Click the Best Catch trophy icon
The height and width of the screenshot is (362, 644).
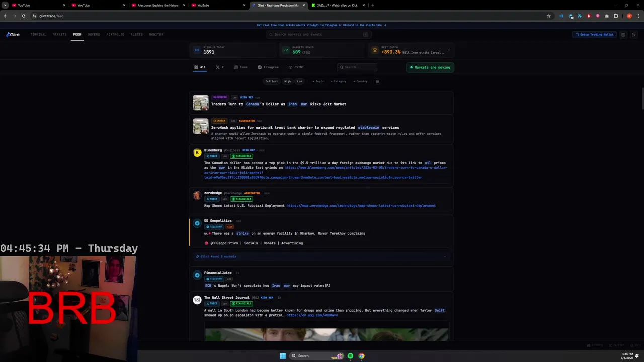click(375, 50)
